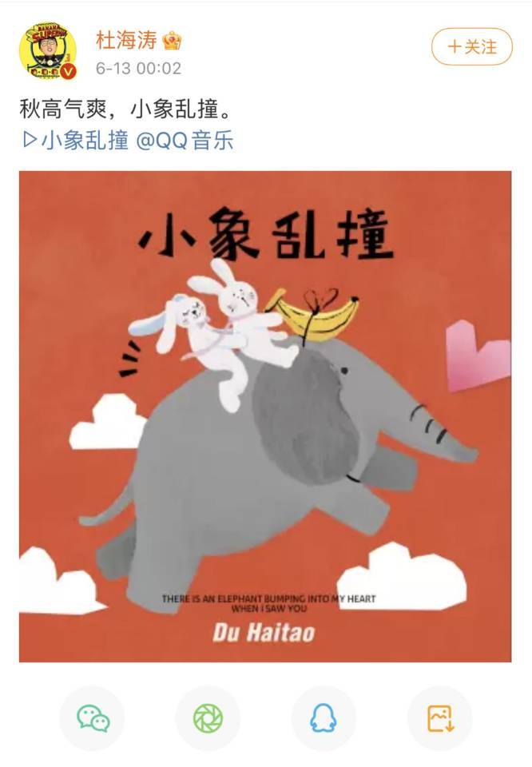The image size is (532, 767).
Task: Tap the post timestamp 6-13 00:02
Action: (138, 68)
